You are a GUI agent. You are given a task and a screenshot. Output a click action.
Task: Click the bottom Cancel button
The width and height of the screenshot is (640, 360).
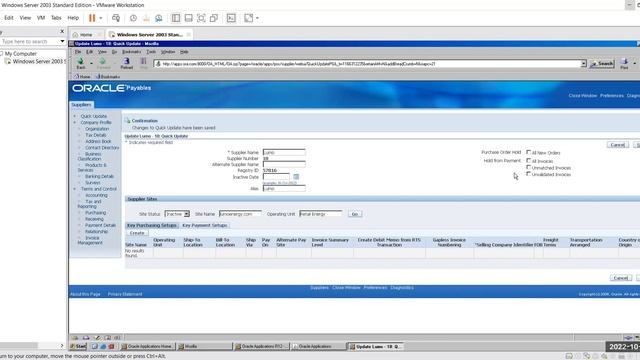620,278
